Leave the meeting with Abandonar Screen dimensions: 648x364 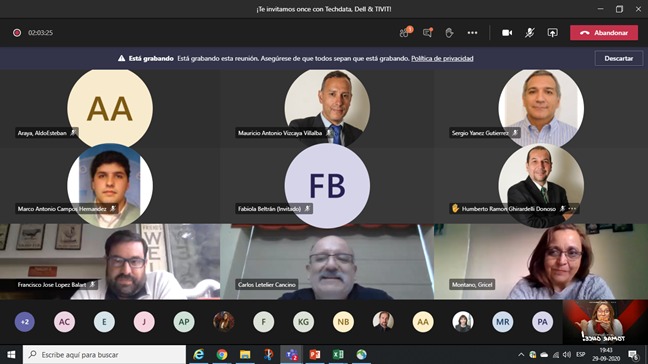(604, 33)
